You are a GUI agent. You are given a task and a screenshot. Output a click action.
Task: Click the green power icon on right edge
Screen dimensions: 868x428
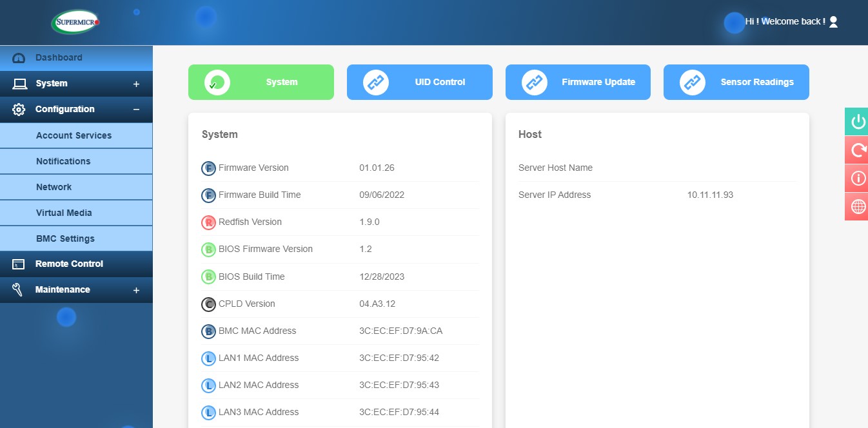[x=858, y=122]
